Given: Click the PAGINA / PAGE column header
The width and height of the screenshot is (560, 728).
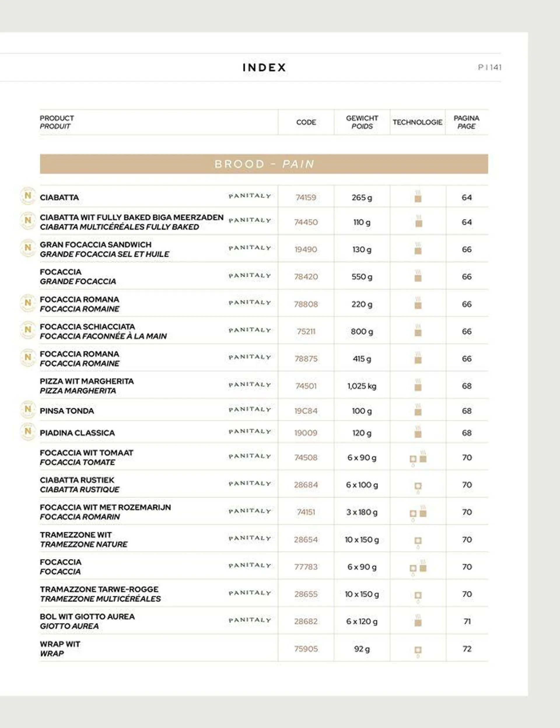Looking at the screenshot, I should click(x=466, y=122).
